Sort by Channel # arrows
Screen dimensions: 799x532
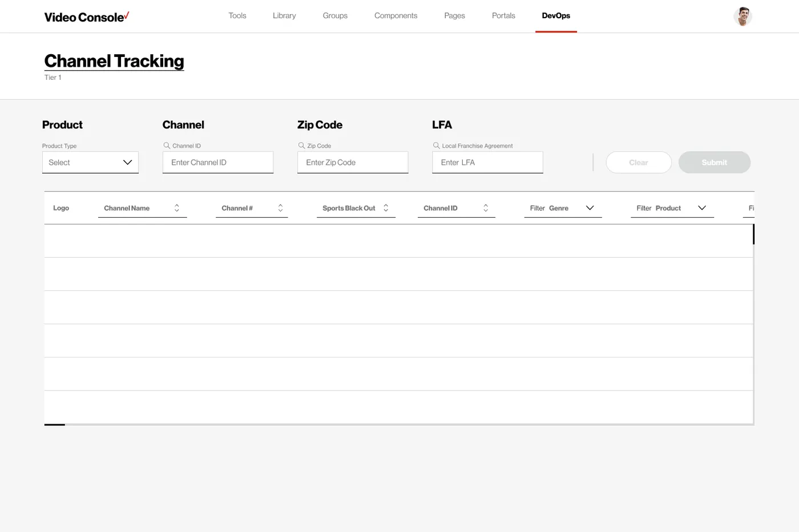pos(280,208)
